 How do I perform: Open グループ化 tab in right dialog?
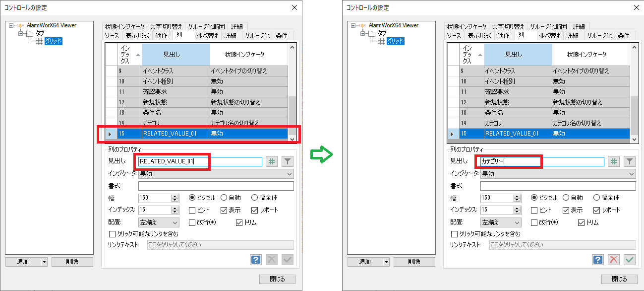[599, 36]
